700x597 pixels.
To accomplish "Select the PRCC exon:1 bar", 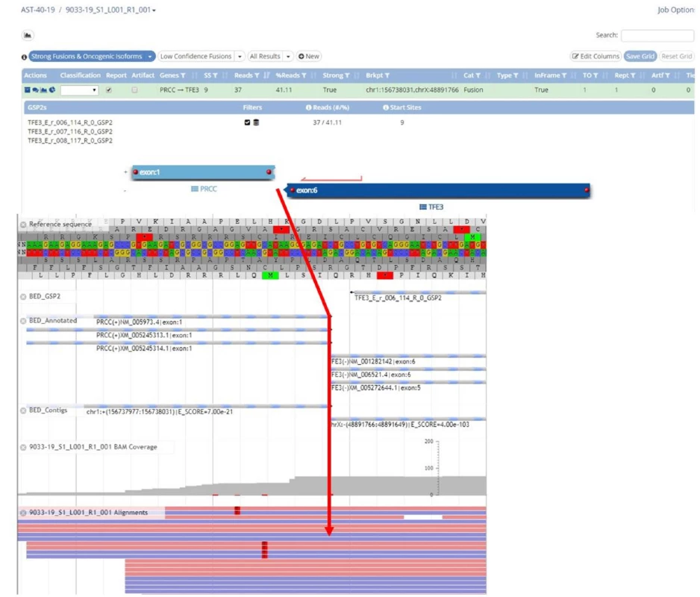I will coord(203,172).
